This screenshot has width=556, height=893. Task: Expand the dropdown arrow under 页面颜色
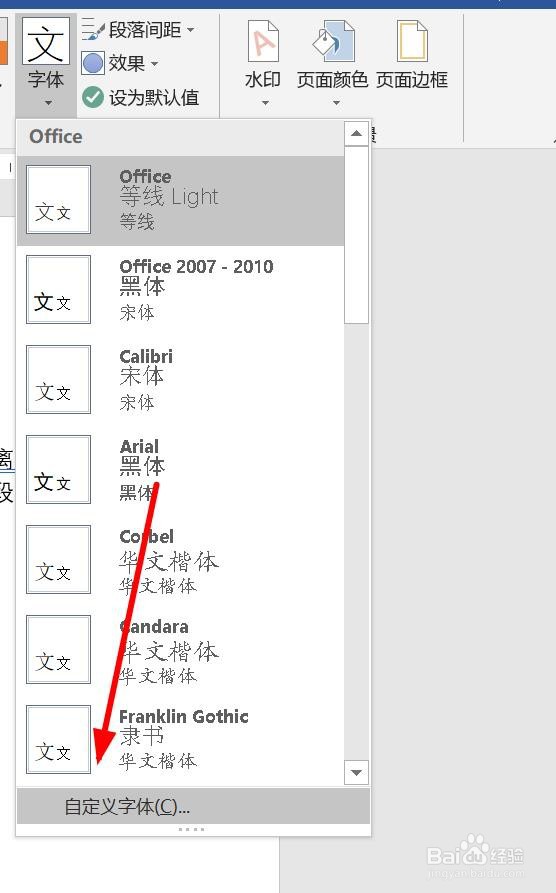336,103
